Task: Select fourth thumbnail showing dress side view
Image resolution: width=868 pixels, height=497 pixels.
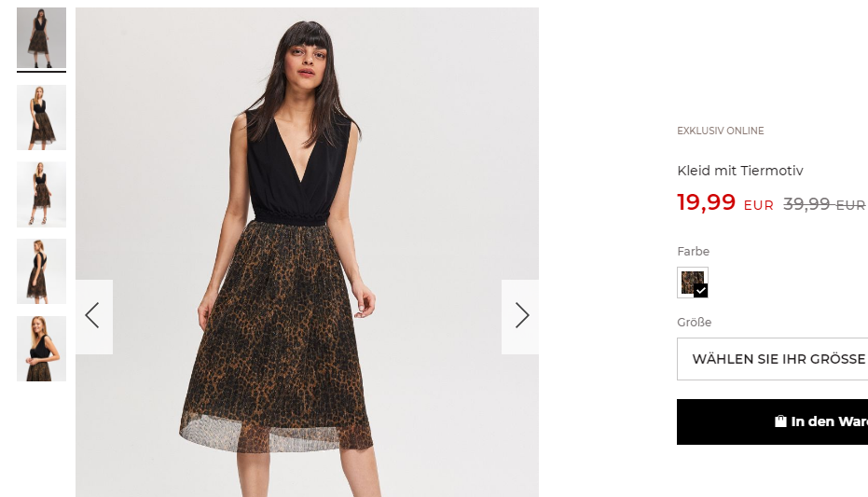Action: 42,271
